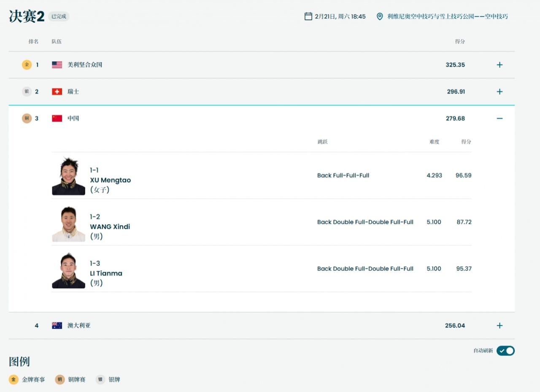This screenshot has height=392, width=540.
Task: Click the gold 金牌赛事 legend icon
Action: 14,379
